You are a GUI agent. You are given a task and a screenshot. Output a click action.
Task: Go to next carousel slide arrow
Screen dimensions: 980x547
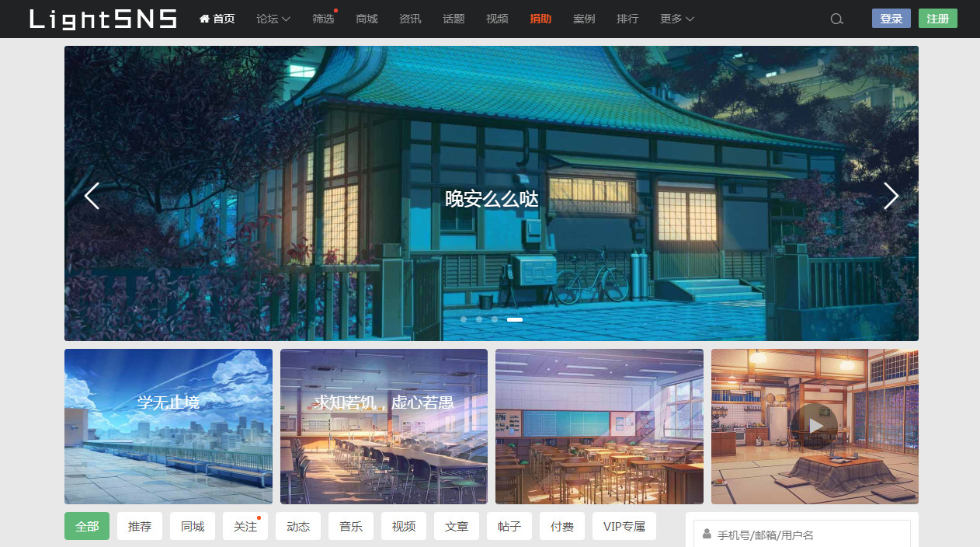pos(891,196)
